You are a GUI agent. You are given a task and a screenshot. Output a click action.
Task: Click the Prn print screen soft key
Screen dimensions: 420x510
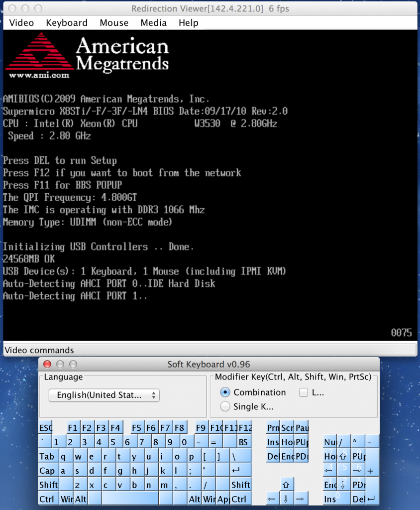(x=273, y=427)
